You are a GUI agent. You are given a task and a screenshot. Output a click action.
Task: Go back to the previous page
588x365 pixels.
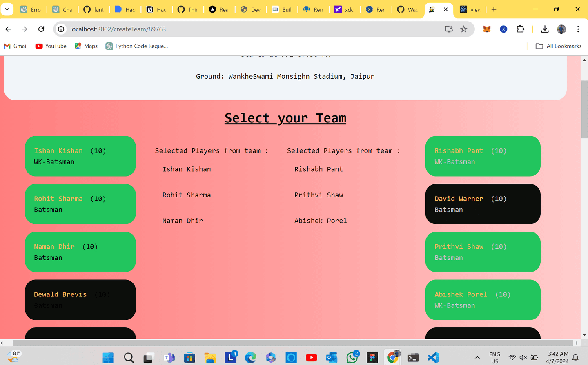coord(8,29)
